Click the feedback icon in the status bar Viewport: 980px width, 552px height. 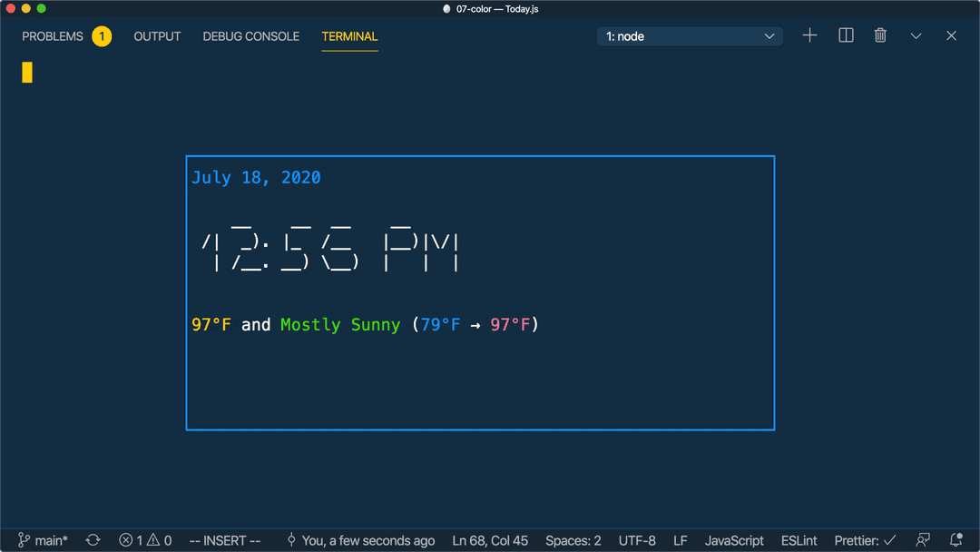coord(923,539)
